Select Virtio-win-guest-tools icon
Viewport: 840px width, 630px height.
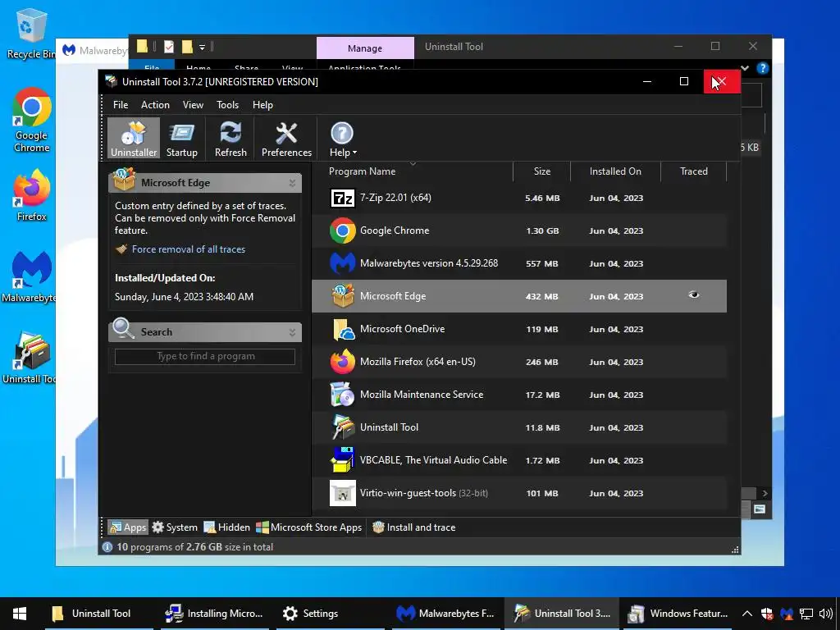[342, 493]
